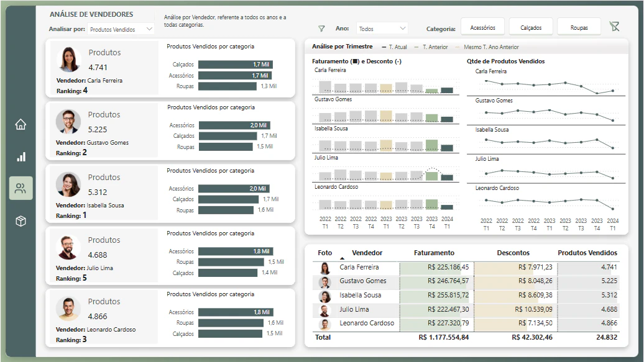Select the R$ 42.302,46 total discounts value
The image size is (644, 362).
532,337
